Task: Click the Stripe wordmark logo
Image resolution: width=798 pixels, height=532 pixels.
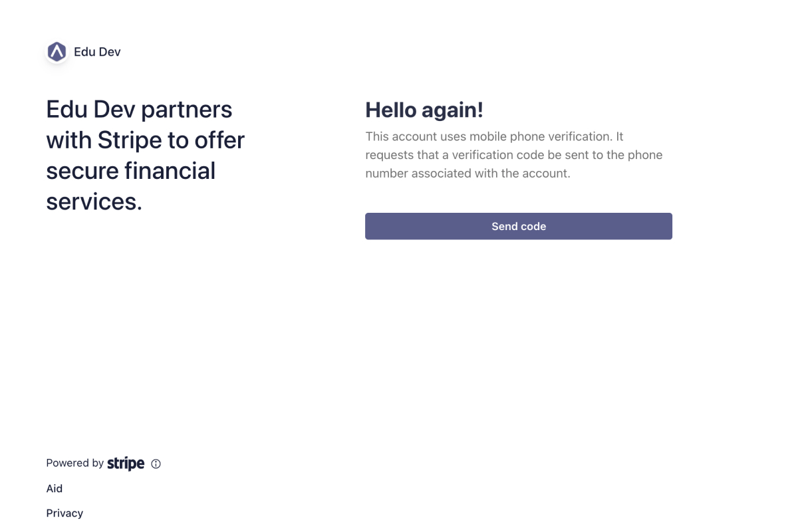Action: tap(126, 464)
